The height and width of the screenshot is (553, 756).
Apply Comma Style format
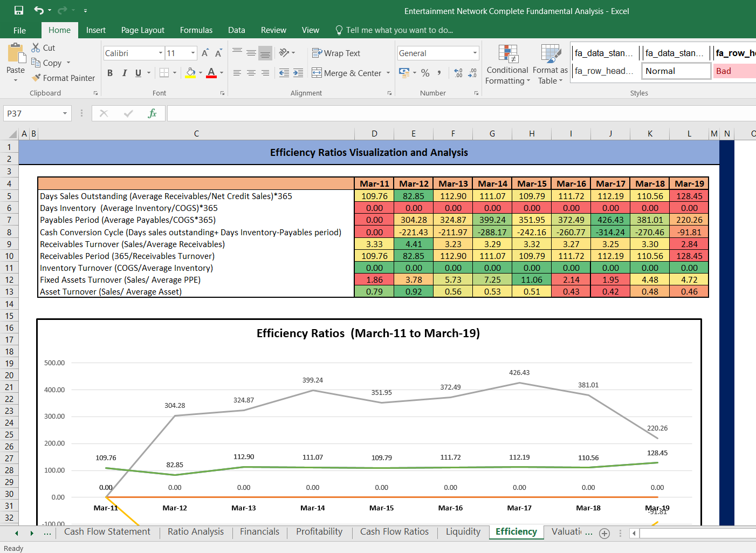pyautogui.click(x=439, y=73)
